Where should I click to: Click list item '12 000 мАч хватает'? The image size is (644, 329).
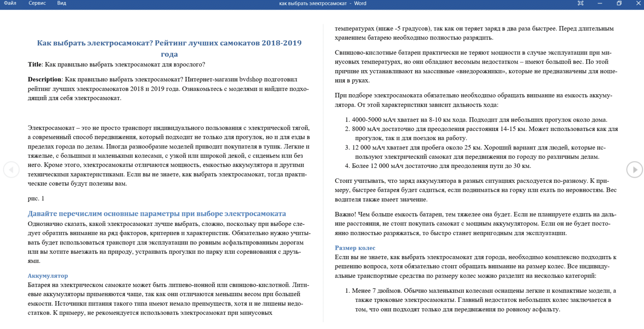click(x=475, y=152)
